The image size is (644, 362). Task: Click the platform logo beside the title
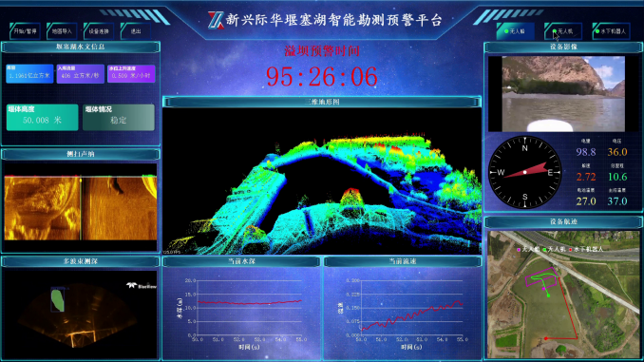click(216, 20)
